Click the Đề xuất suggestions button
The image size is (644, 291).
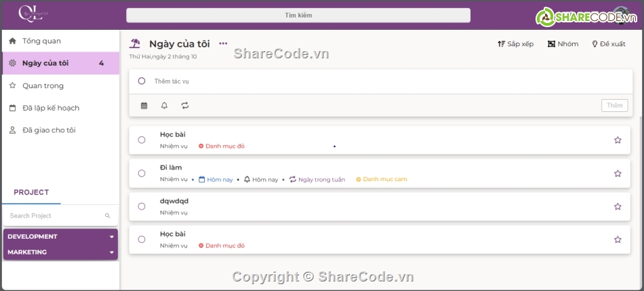(609, 44)
